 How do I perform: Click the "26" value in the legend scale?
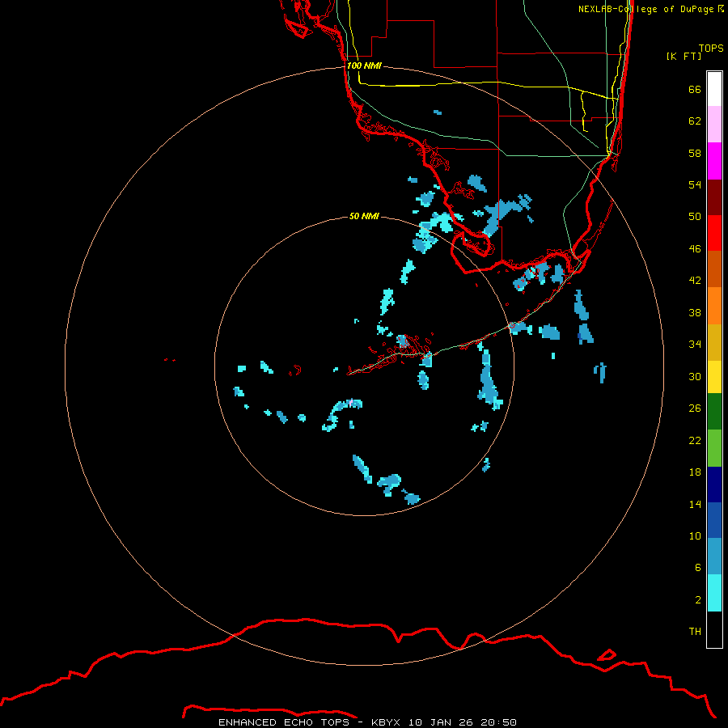695,408
